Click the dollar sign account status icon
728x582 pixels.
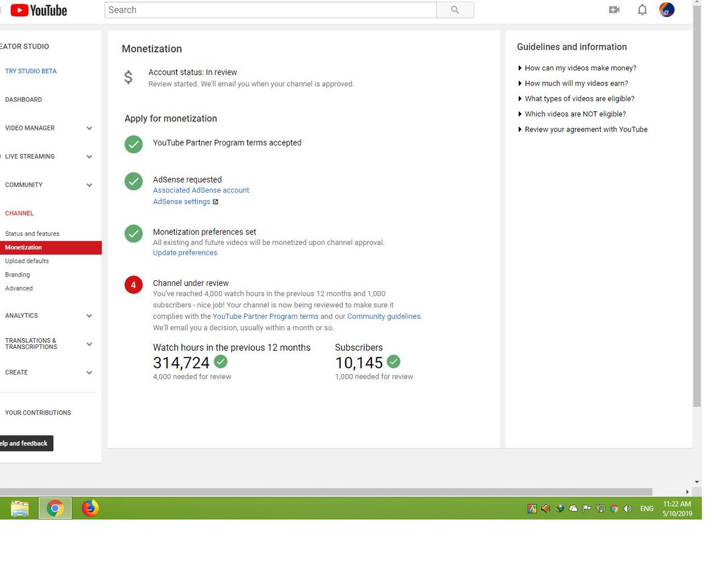128,78
